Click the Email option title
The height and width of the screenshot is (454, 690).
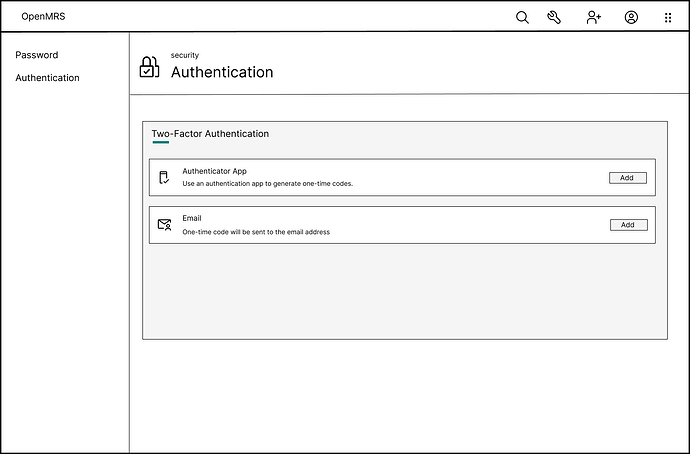(x=192, y=218)
